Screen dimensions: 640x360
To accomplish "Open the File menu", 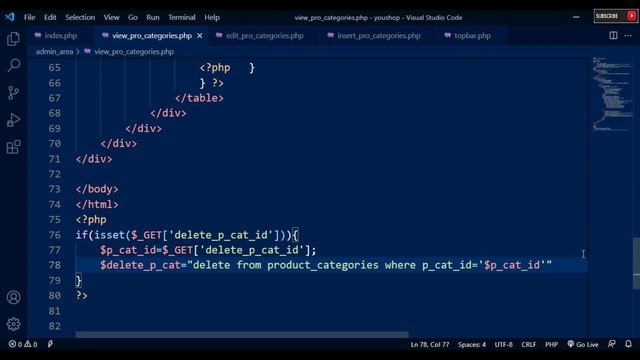I will pyautogui.click(x=29, y=17).
